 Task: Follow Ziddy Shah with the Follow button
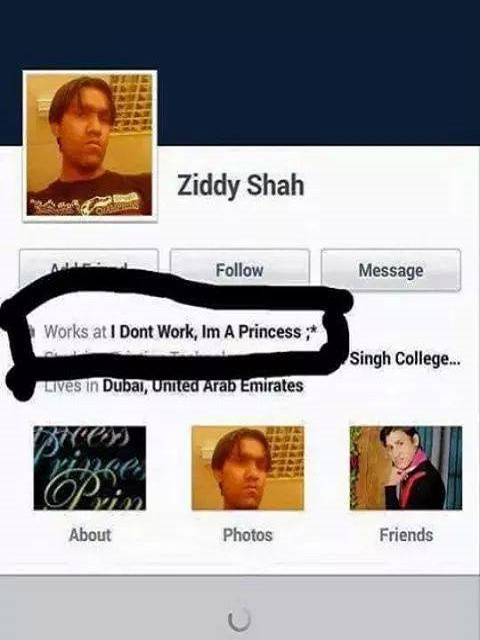coord(240,270)
